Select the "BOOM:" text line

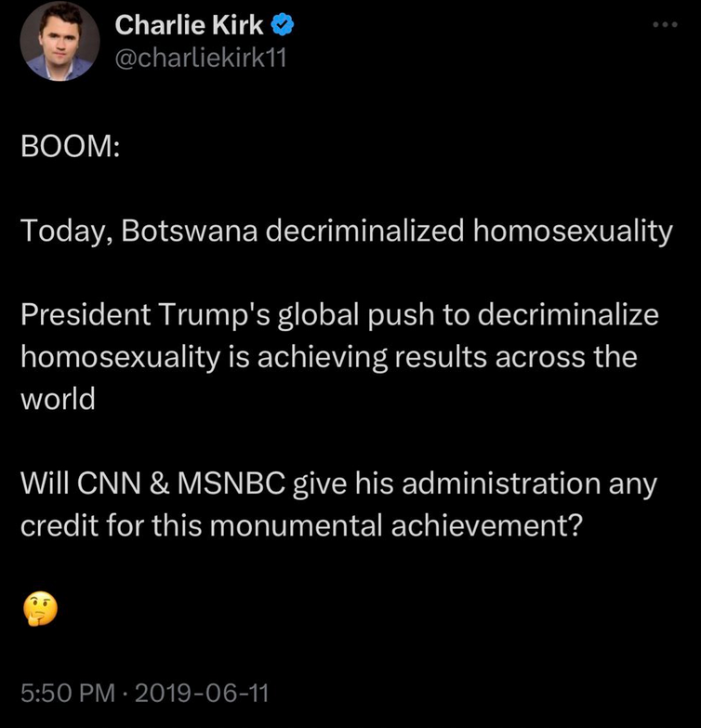click(x=70, y=146)
